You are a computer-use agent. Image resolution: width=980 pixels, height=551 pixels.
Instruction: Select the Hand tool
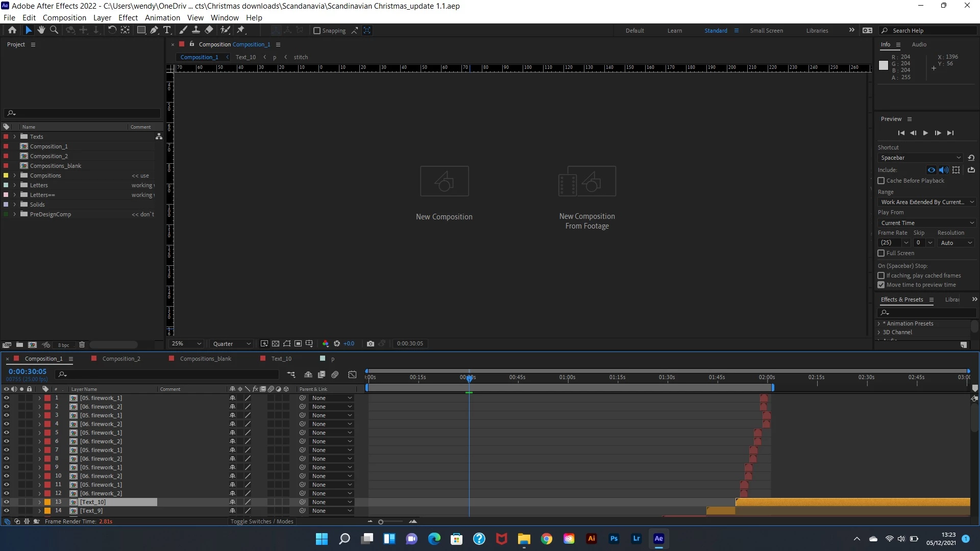(x=41, y=30)
